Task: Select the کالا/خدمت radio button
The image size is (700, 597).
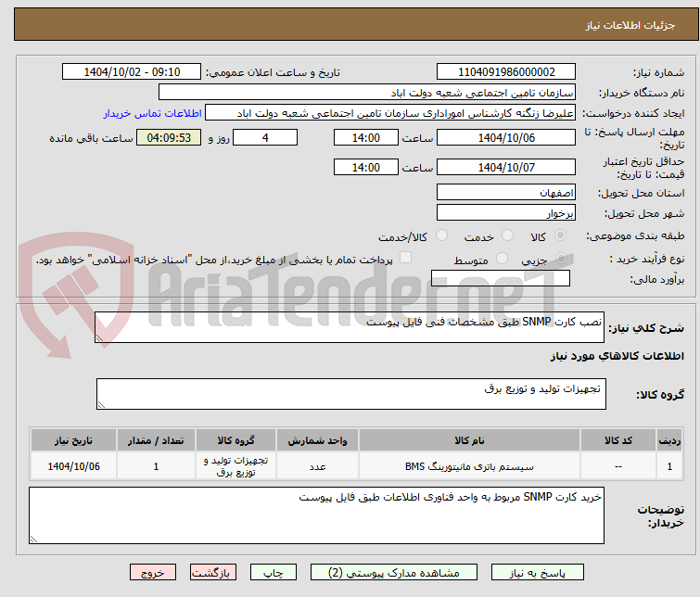Action: 441,235
